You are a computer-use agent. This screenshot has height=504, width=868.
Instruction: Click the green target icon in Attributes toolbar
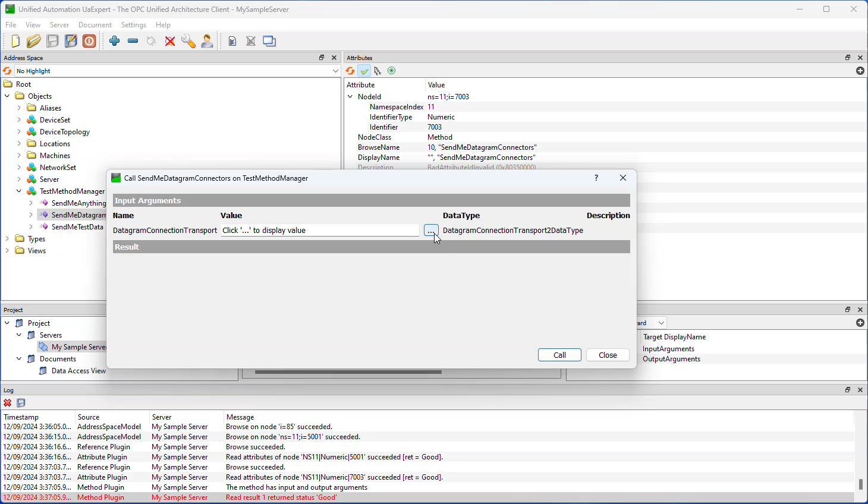point(392,71)
